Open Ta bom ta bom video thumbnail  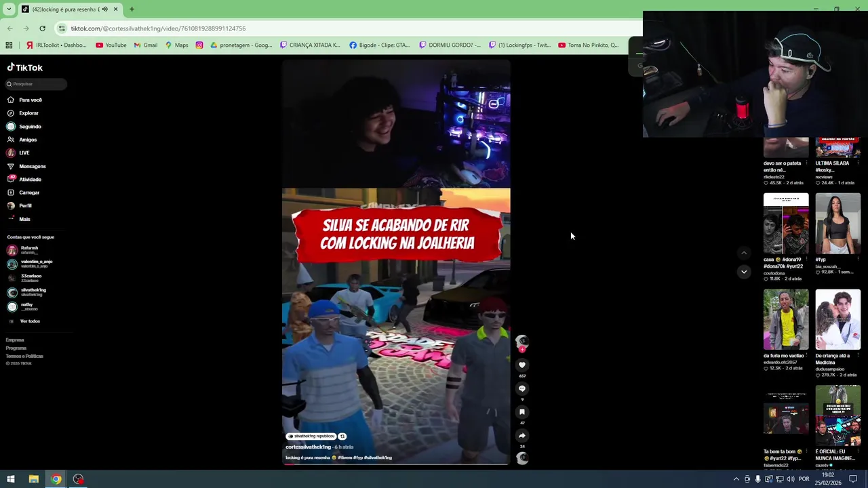pyautogui.click(x=786, y=415)
